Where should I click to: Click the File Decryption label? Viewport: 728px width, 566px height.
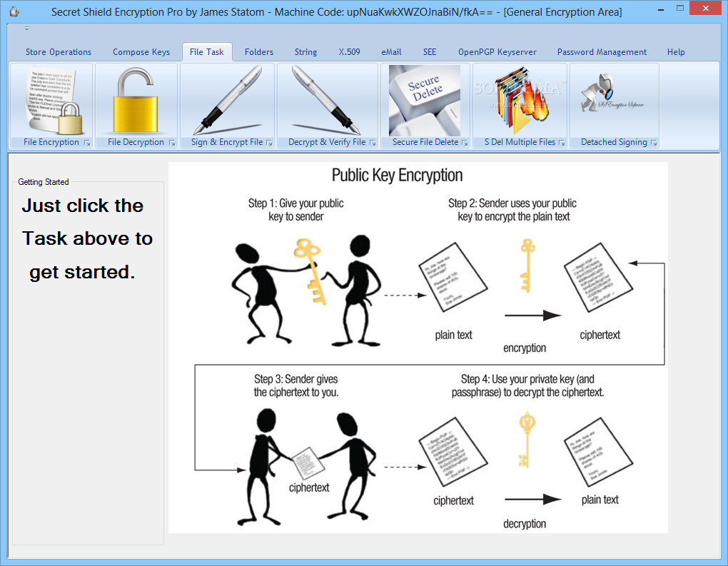click(x=136, y=142)
